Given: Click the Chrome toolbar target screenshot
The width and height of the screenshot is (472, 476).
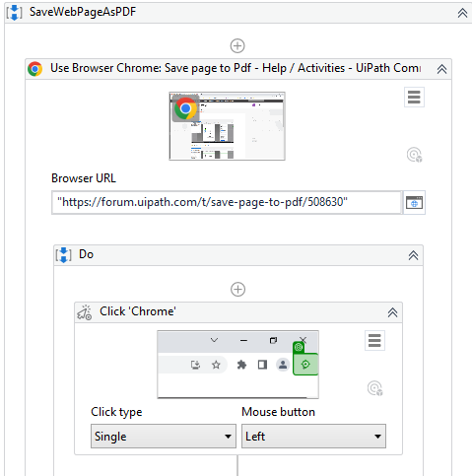Looking at the screenshot, I should pos(237,365).
